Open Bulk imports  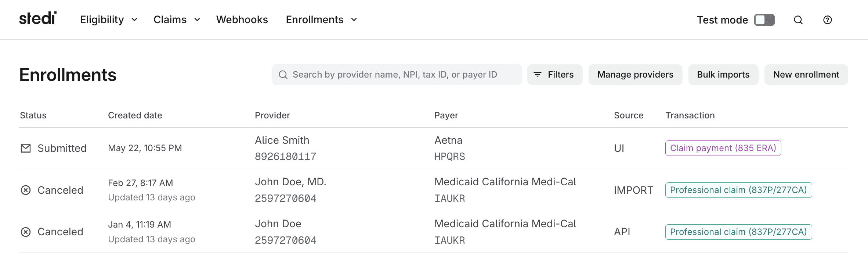723,75
